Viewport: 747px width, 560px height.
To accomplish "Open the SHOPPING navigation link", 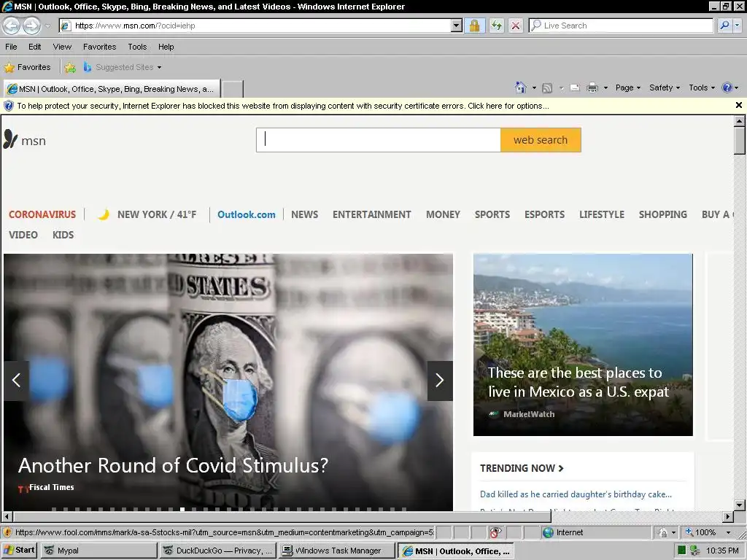I will [662, 215].
